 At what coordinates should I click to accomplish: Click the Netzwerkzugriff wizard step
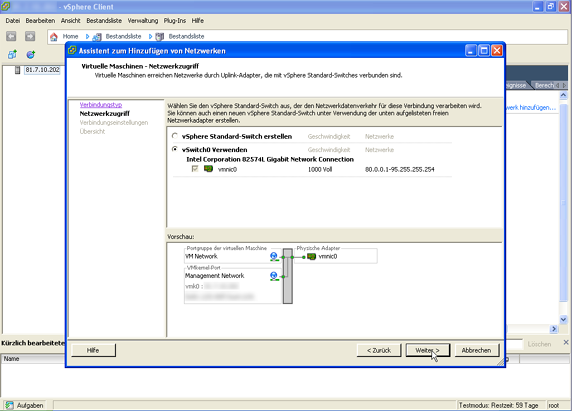point(104,114)
